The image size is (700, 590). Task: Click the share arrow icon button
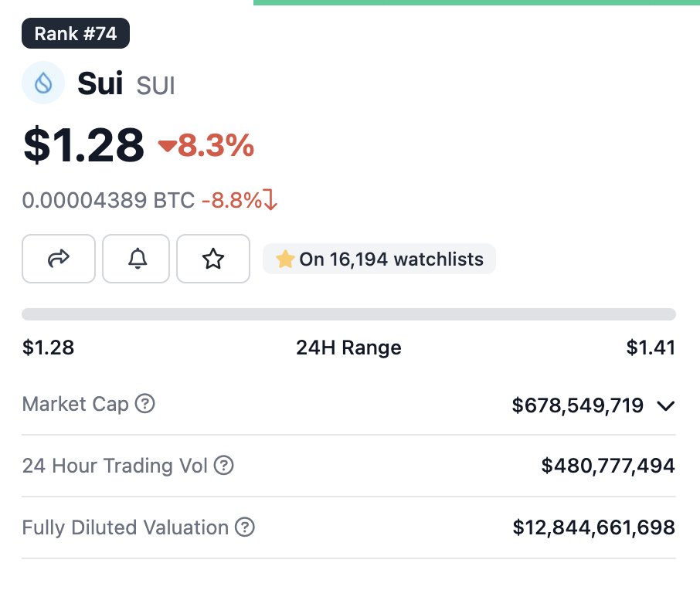59,259
